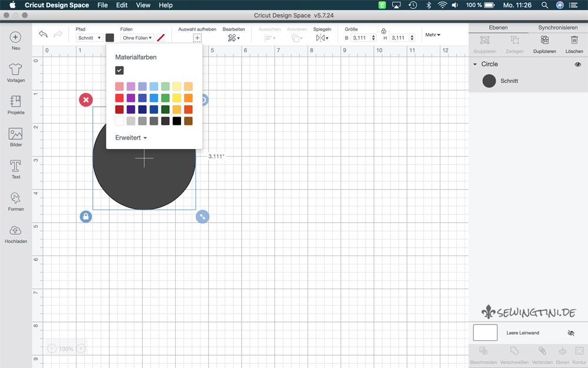Click the checked current material color box
The height and width of the screenshot is (368, 588).
(x=119, y=70)
